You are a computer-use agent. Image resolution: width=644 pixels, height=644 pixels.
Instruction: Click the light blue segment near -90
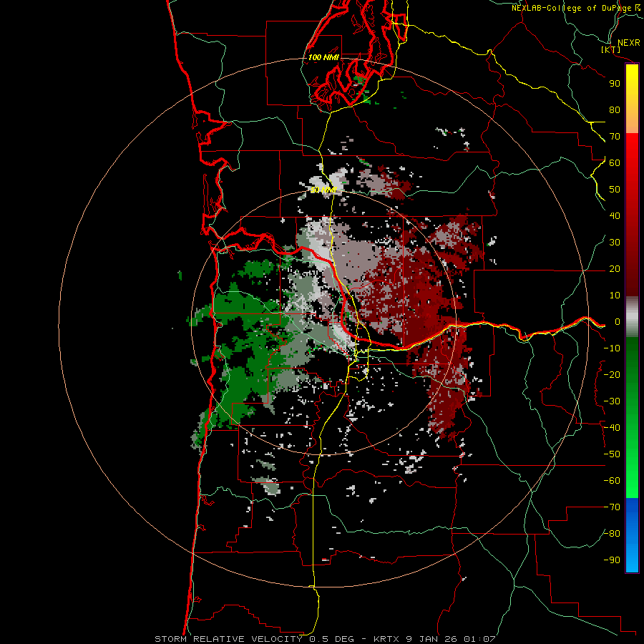point(632,559)
